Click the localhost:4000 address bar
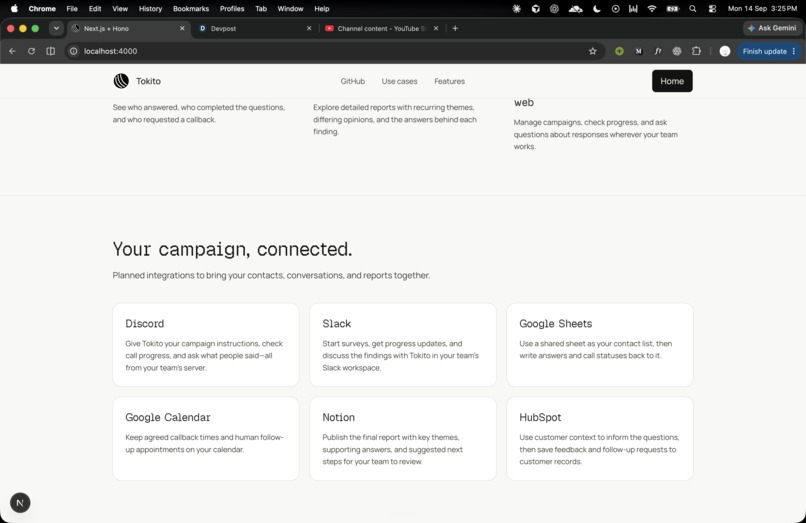The image size is (806, 523). (x=334, y=51)
